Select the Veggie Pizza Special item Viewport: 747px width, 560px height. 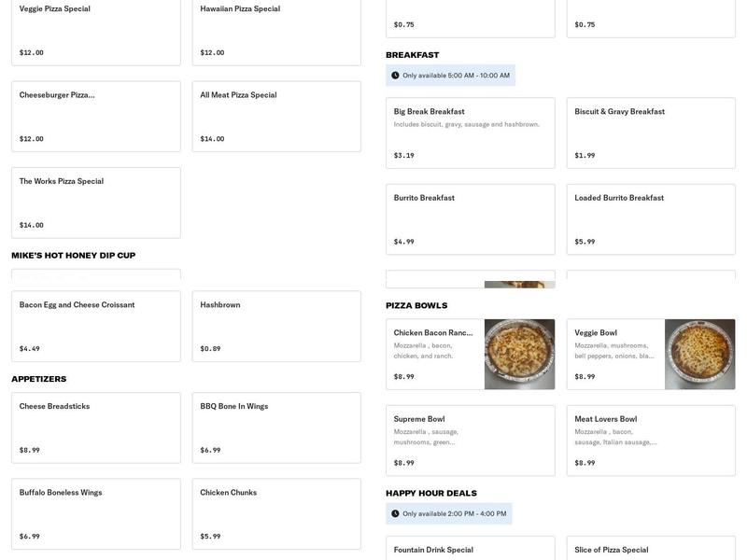coord(95,30)
